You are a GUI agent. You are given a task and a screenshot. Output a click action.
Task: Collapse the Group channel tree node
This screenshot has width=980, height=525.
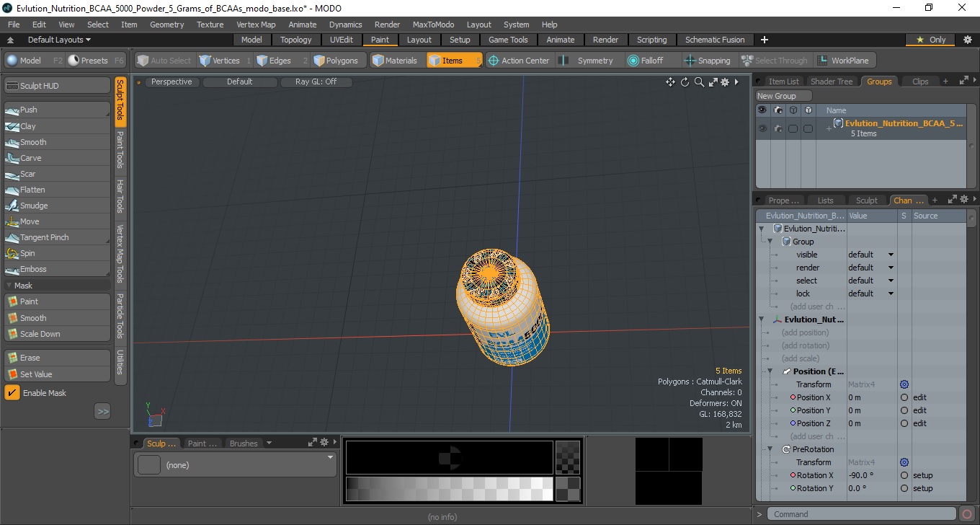(770, 242)
